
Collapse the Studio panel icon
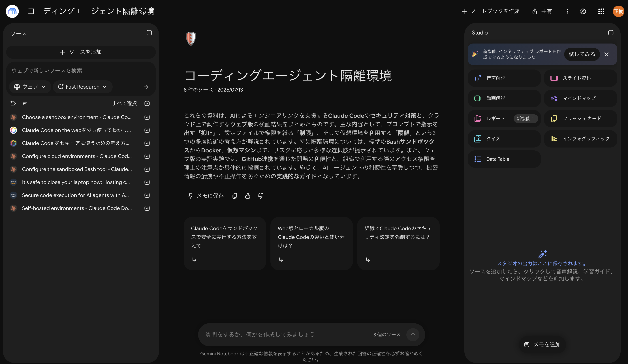[x=611, y=33]
